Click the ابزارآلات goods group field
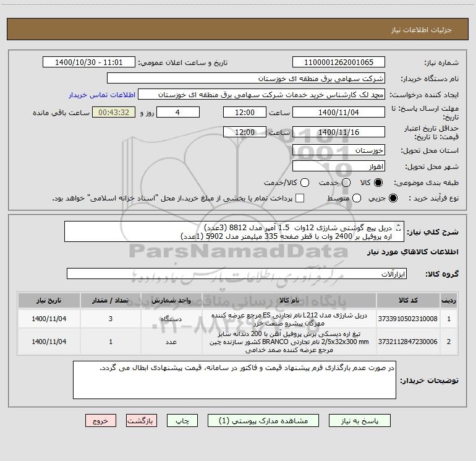 tap(237, 274)
